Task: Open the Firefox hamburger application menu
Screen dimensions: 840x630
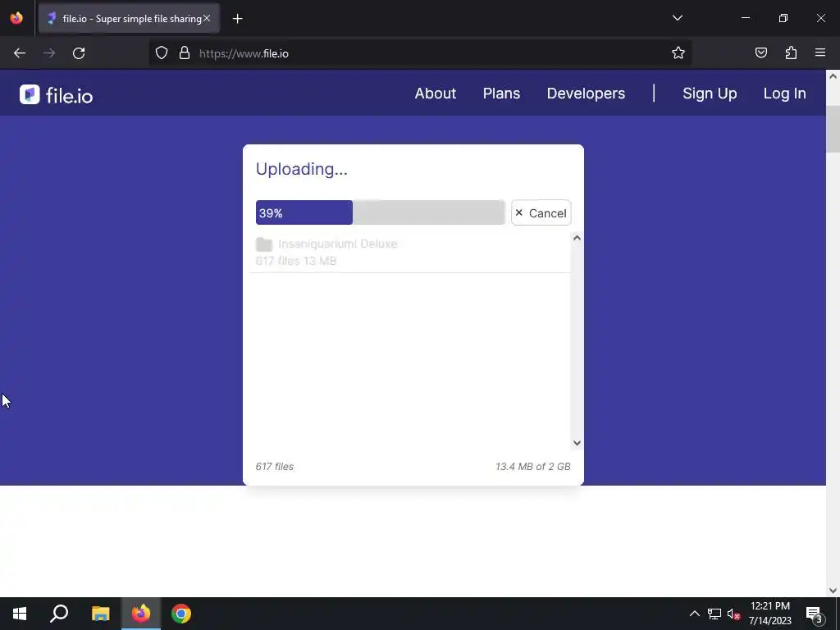Action: click(x=820, y=53)
